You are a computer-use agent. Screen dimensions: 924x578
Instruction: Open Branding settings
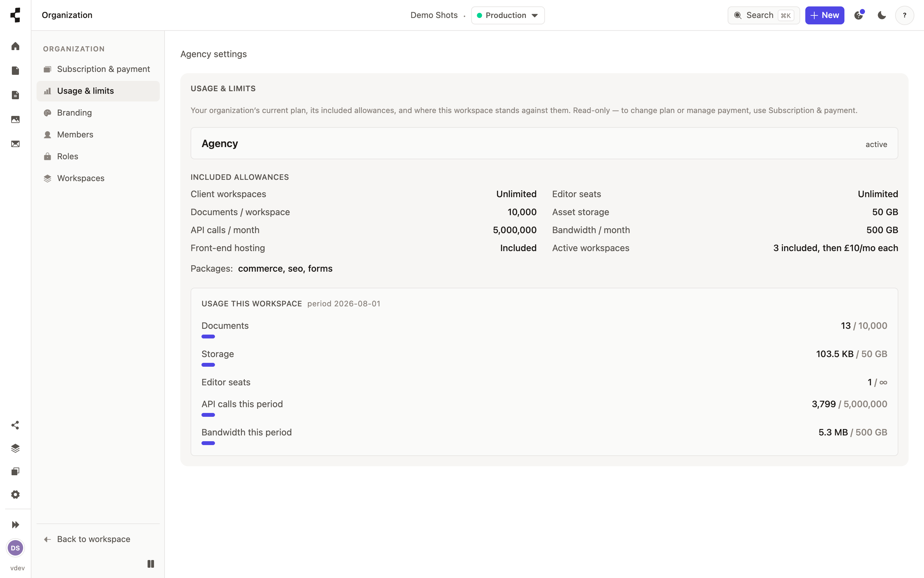point(98,113)
